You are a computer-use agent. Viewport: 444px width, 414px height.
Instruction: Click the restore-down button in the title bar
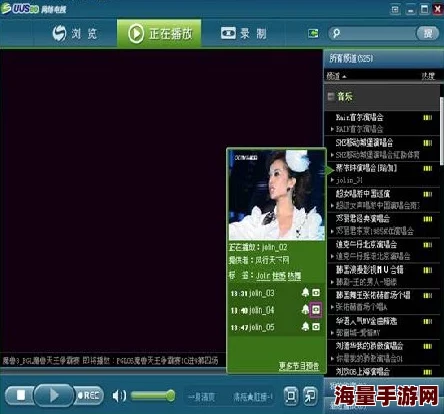coord(424,9)
